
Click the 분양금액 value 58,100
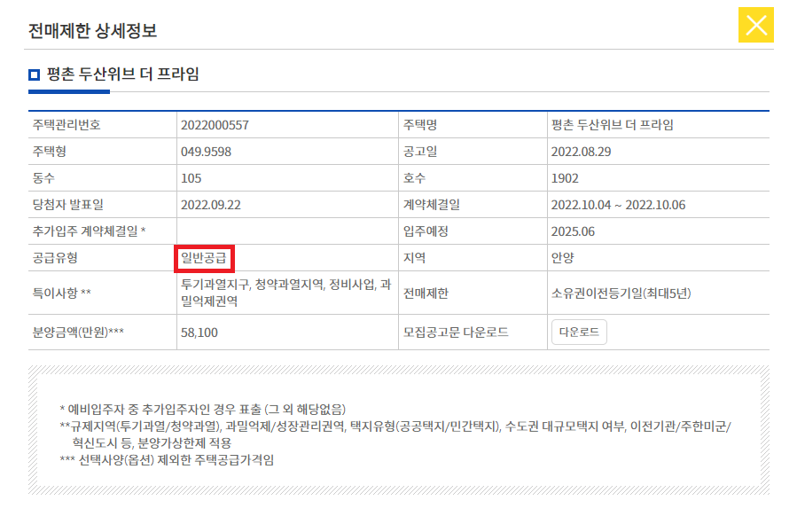tap(199, 332)
